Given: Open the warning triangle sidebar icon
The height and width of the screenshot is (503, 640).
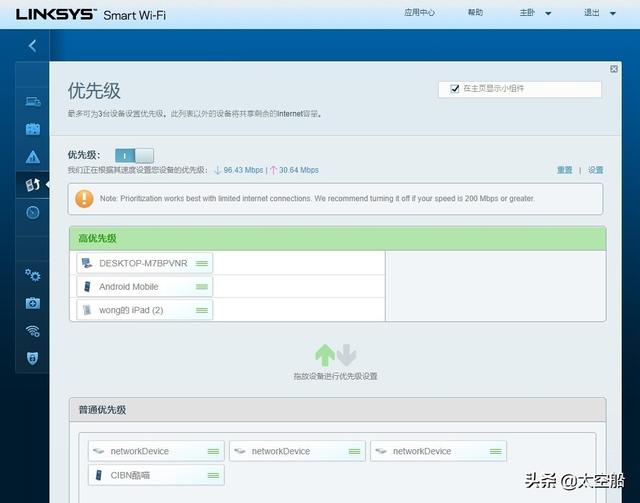Looking at the screenshot, I should click(x=32, y=157).
